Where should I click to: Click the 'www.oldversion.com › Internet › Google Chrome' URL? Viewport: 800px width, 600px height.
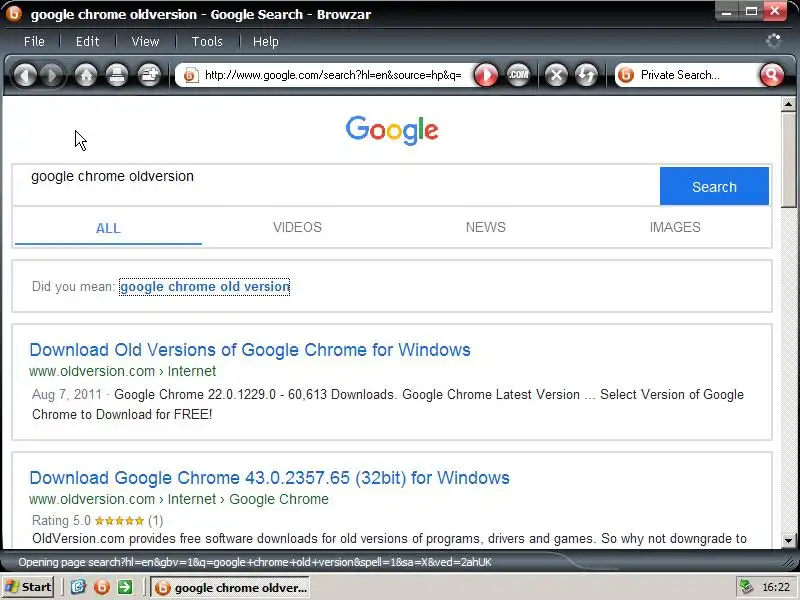pos(179,499)
